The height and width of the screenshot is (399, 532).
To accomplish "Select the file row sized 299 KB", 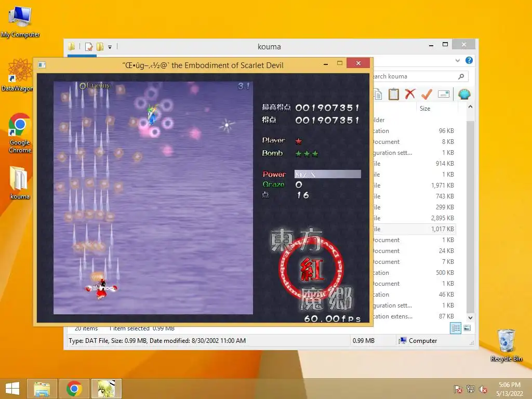I will pyautogui.click(x=414, y=207).
